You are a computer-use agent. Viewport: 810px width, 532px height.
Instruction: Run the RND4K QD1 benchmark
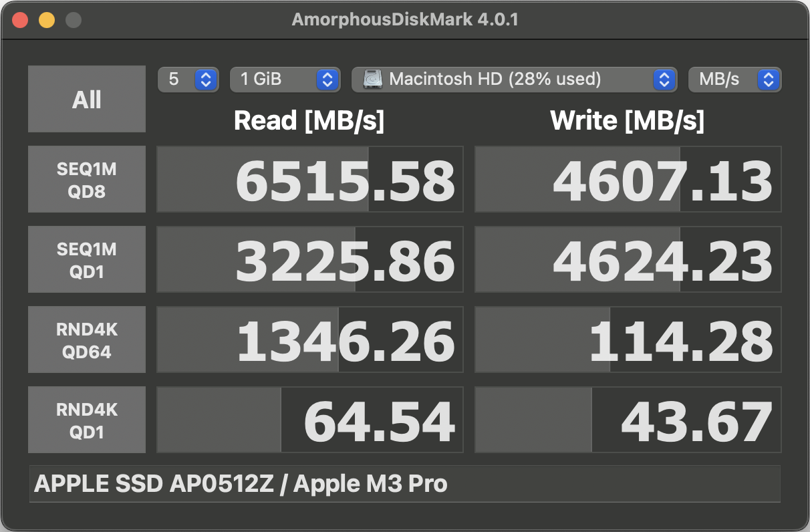(x=87, y=420)
